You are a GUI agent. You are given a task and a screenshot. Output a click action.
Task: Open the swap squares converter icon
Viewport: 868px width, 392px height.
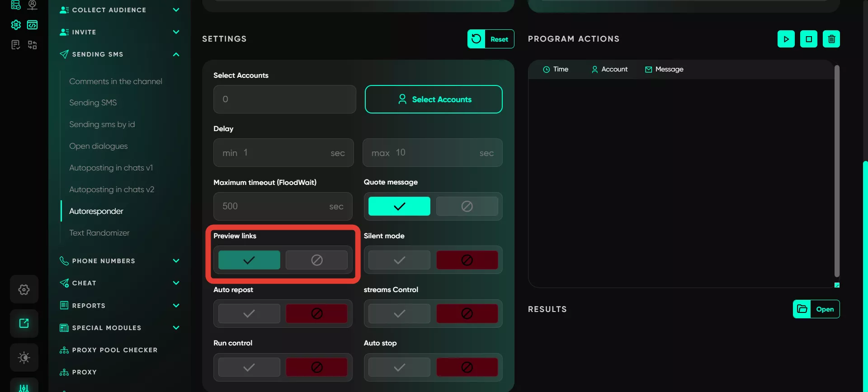(x=33, y=45)
